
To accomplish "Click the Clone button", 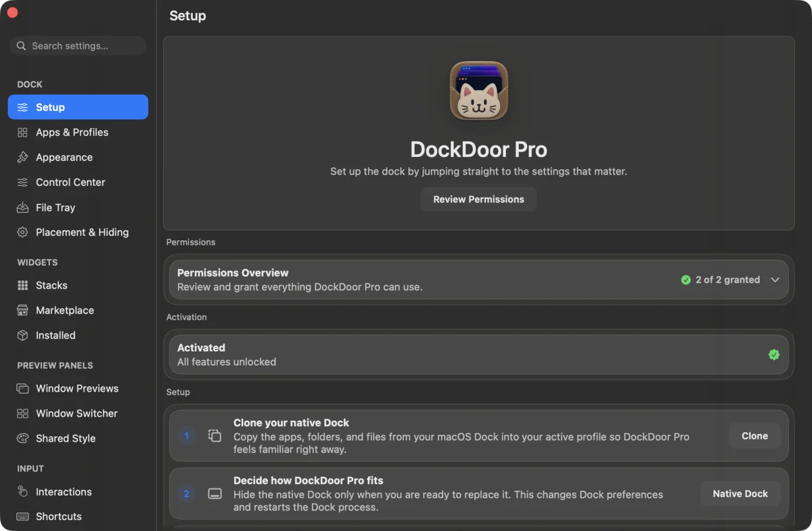I will [754, 436].
